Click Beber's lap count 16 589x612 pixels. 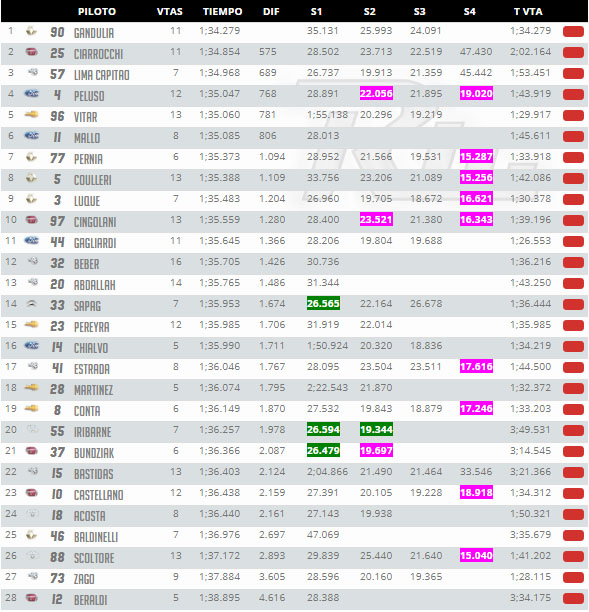tap(176, 262)
